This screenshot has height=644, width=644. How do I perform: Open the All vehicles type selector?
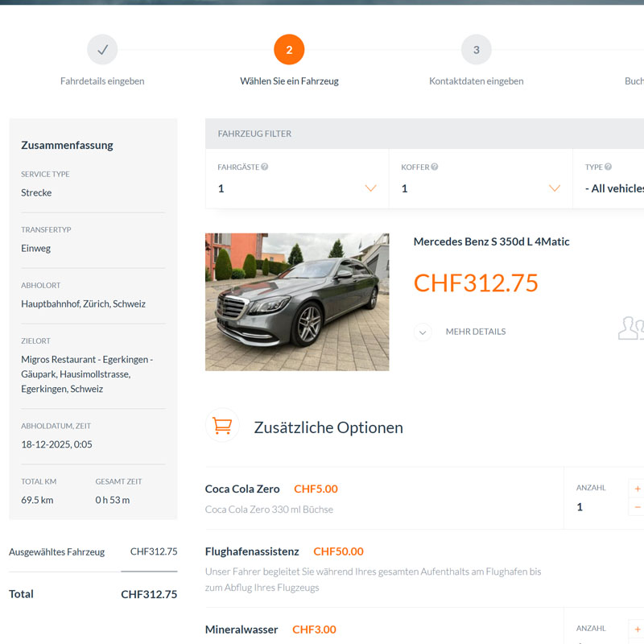(x=620, y=188)
